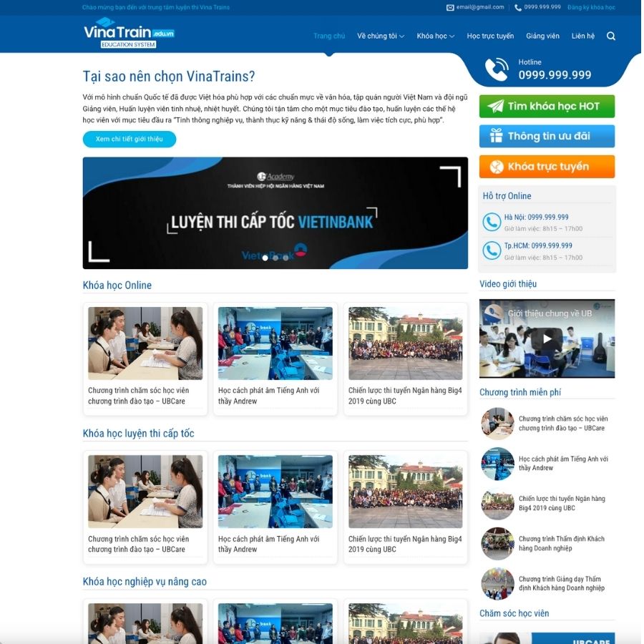Open the search magnifier in the navbar

point(610,35)
